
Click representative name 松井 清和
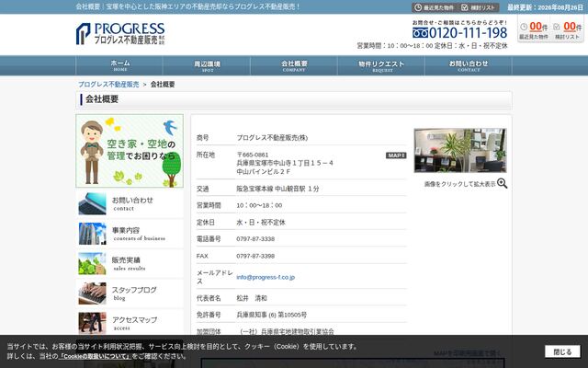(x=251, y=298)
